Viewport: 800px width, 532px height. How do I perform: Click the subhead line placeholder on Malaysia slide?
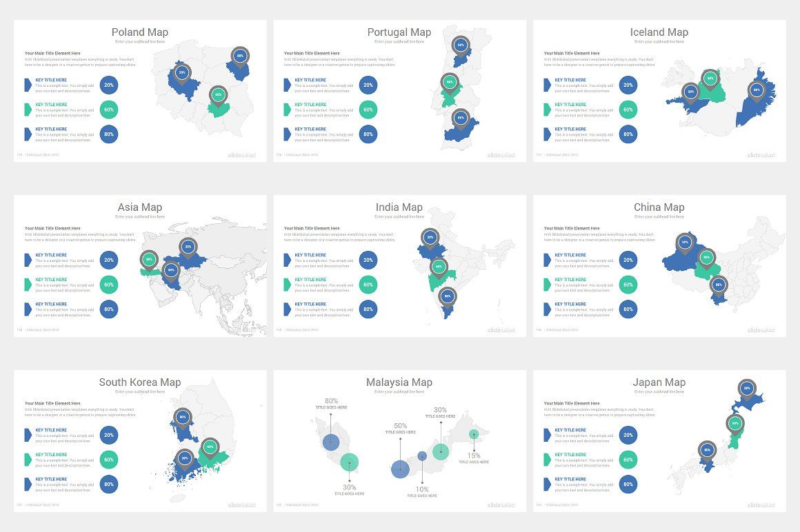pos(400,391)
